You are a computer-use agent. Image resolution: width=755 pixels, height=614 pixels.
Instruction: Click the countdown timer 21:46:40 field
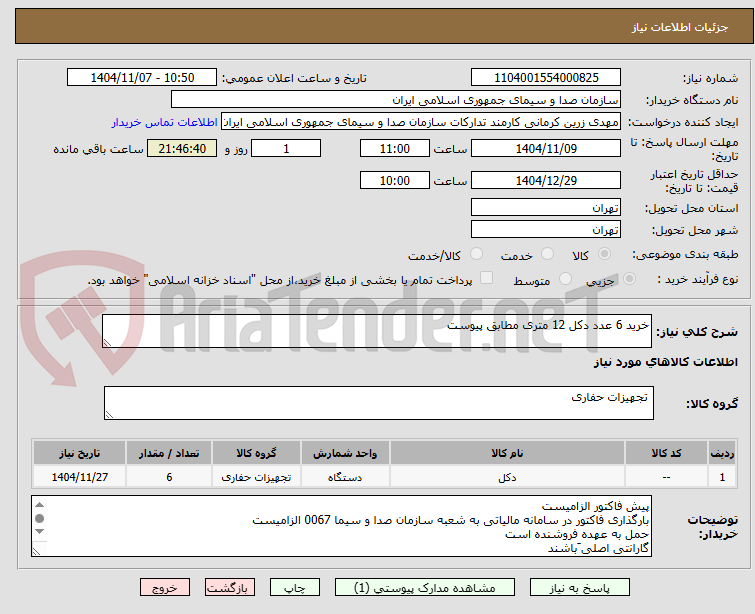click(182, 148)
